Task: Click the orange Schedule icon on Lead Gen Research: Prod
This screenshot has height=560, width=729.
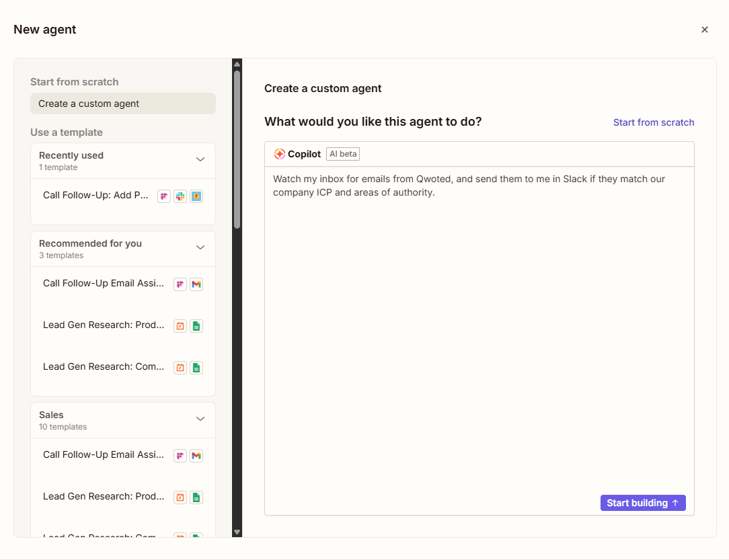Action: click(180, 325)
